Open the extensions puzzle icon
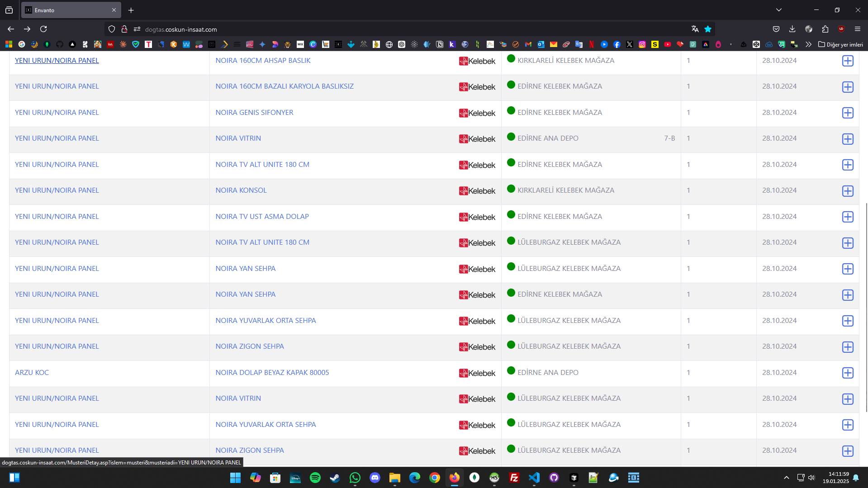Screen dimensions: 868x488 [825, 29]
